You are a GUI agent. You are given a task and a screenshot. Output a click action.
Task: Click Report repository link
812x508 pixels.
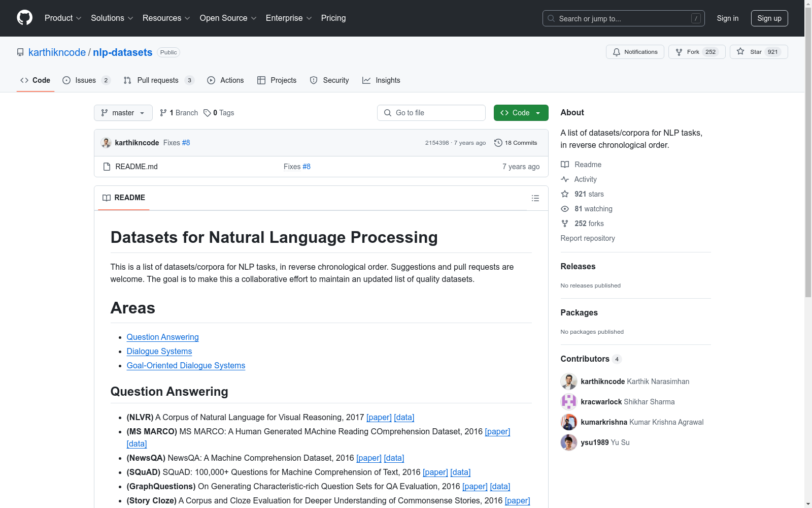point(588,238)
